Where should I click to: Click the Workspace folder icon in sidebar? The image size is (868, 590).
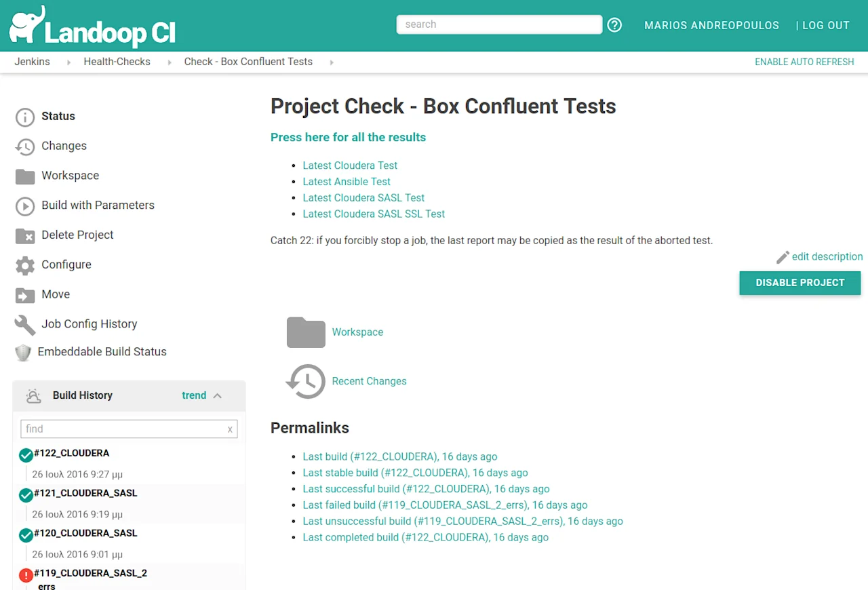[x=25, y=176]
